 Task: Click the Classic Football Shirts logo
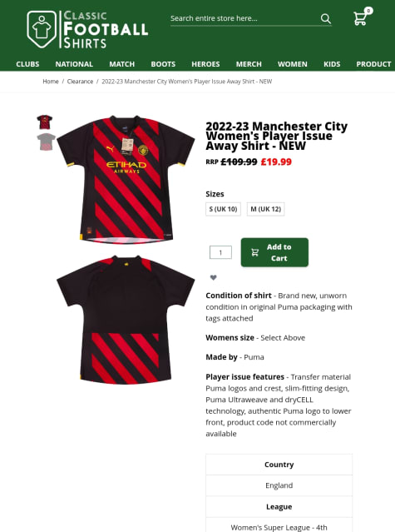pyautogui.click(x=87, y=29)
